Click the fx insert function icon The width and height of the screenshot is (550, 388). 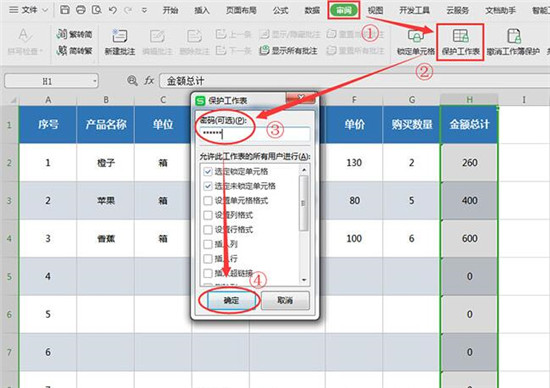pos(149,81)
